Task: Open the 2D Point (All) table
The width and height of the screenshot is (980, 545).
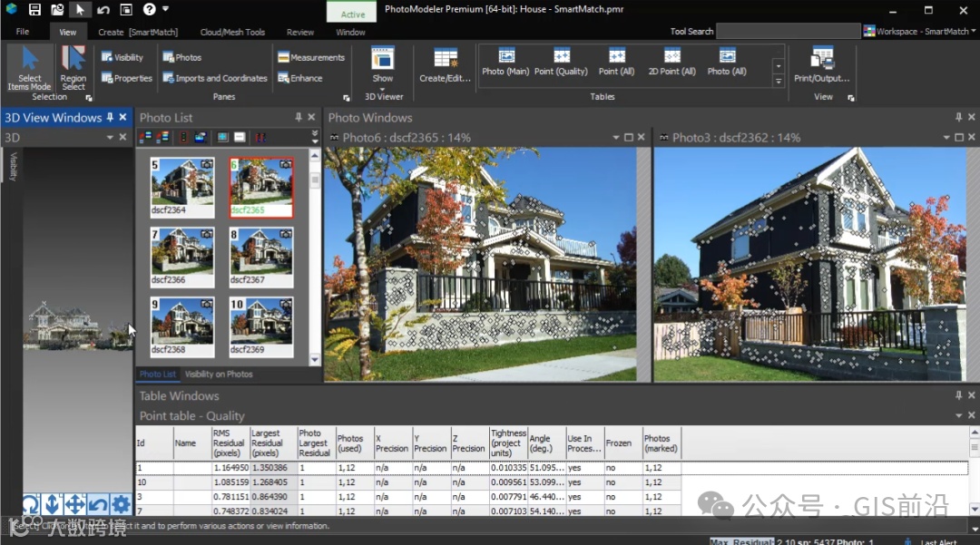Action: point(671,62)
